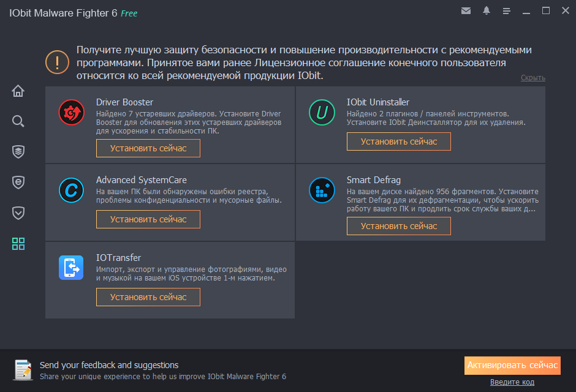Click the Driver Booster product icon
576x392 pixels.
coord(72,112)
